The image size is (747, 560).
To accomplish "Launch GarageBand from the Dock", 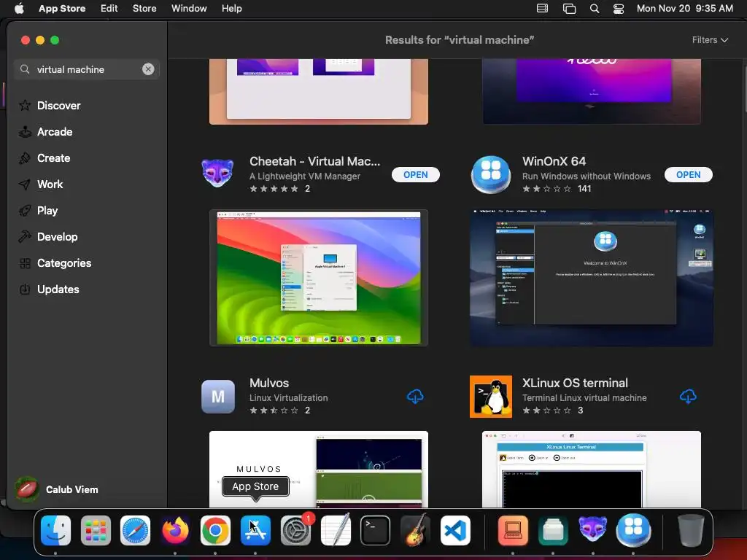I will point(415,530).
